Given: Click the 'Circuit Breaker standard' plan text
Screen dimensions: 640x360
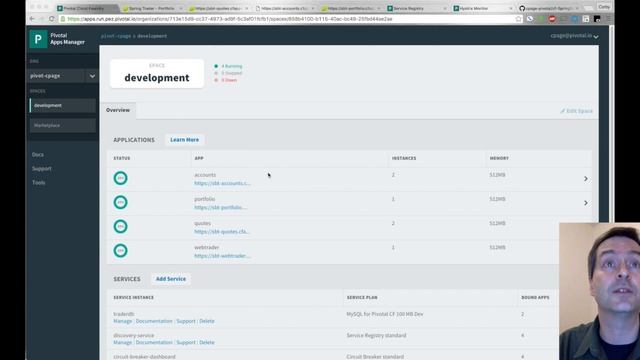Looking at the screenshot, I should pyautogui.click(x=375, y=357).
